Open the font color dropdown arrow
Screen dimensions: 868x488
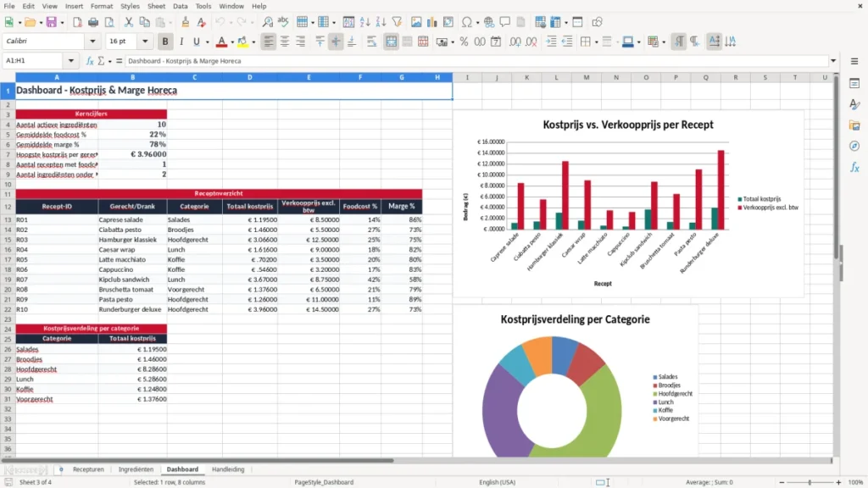[x=232, y=42]
